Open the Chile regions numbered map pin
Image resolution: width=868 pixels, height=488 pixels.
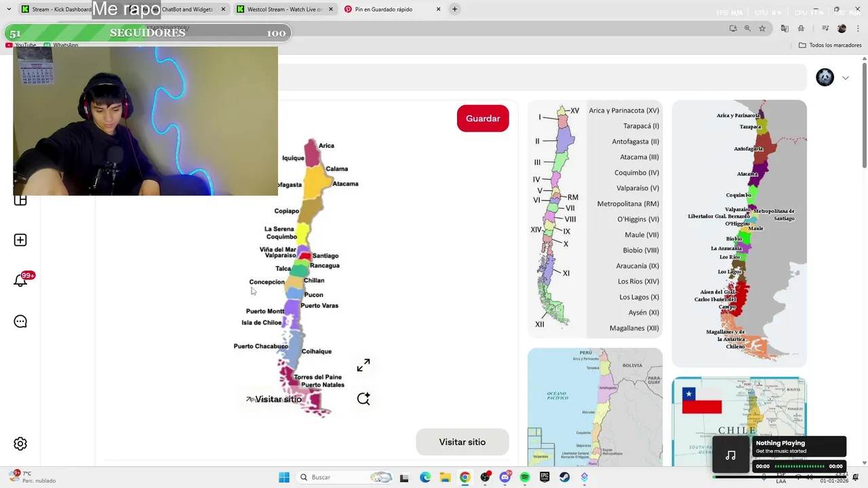coord(595,219)
